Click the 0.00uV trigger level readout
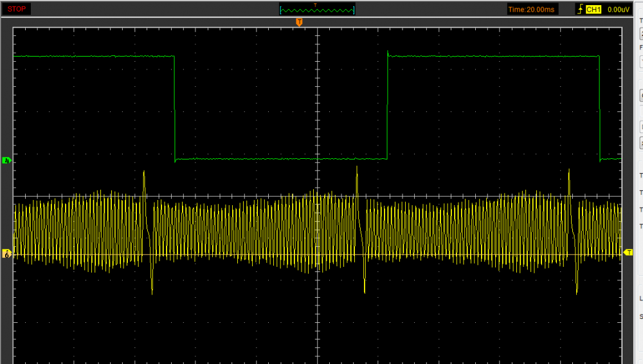Viewport: 643px width, 364px height. (x=617, y=10)
